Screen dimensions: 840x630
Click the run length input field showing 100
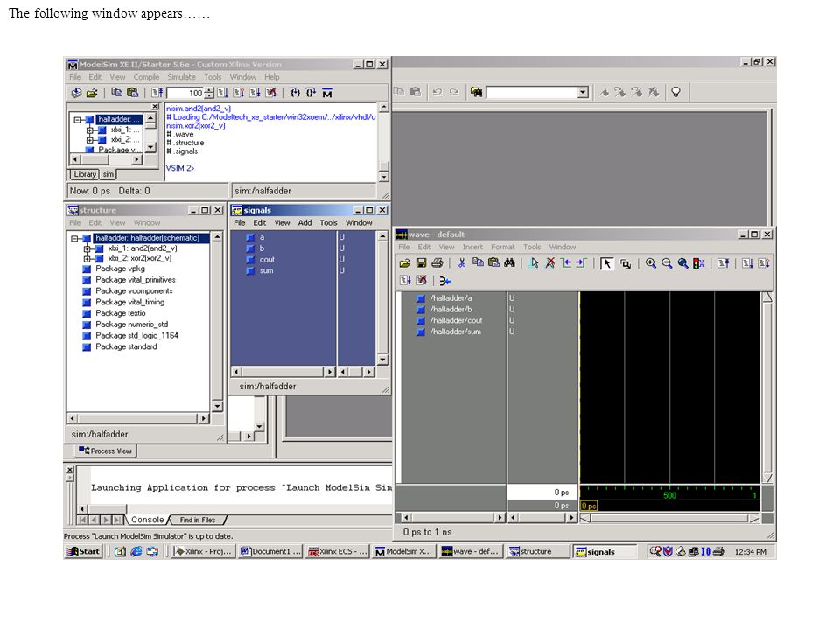pyautogui.click(x=186, y=93)
